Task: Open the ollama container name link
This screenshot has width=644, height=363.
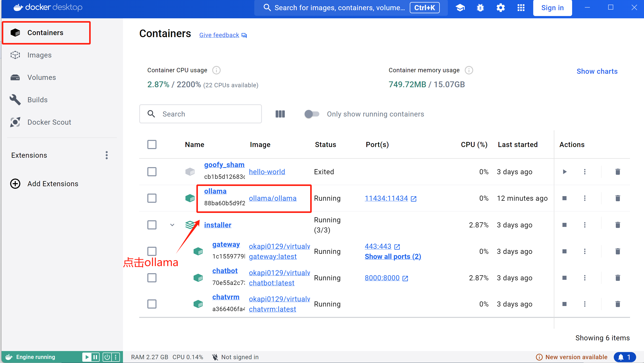Action: [215, 191]
